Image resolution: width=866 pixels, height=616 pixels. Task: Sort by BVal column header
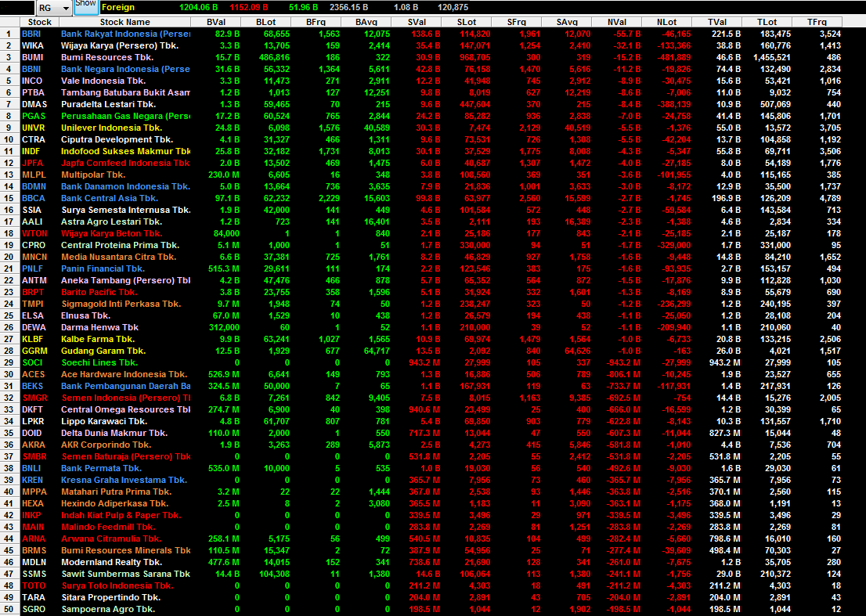[x=216, y=22]
